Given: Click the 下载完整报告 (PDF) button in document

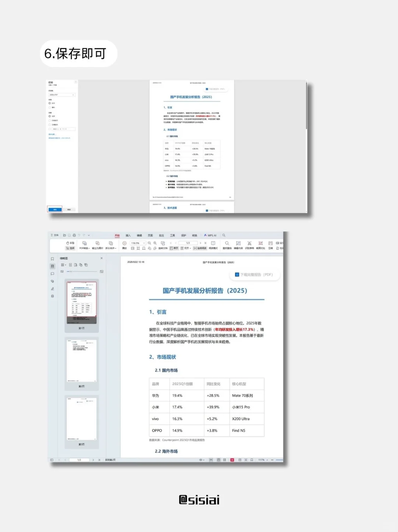Looking at the screenshot, I should click(x=254, y=275).
